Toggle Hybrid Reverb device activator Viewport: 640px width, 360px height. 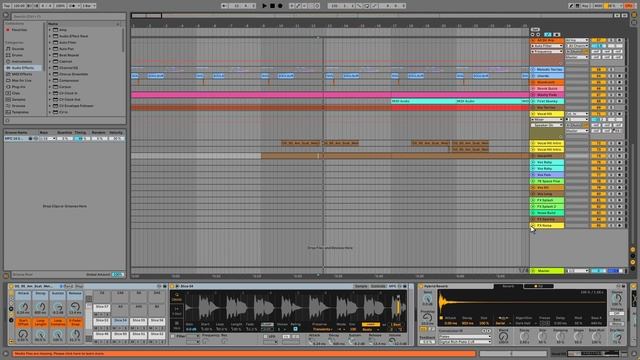pyautogui.click(x=421, y=287)
